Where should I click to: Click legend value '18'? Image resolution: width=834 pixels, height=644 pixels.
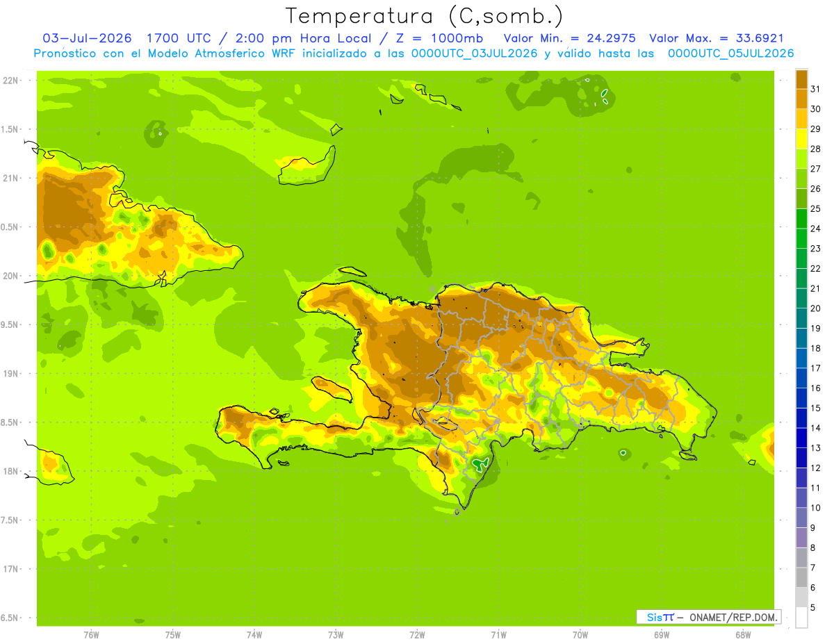click(815, 348)
